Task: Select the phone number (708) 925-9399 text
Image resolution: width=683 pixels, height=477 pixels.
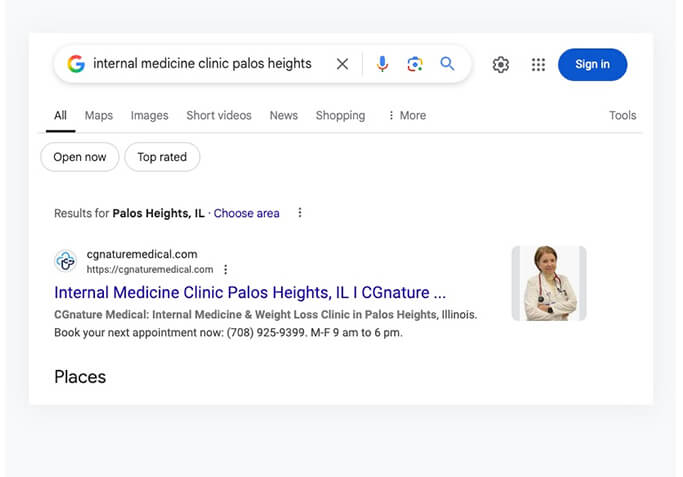Action: click(x=266, y=333)
